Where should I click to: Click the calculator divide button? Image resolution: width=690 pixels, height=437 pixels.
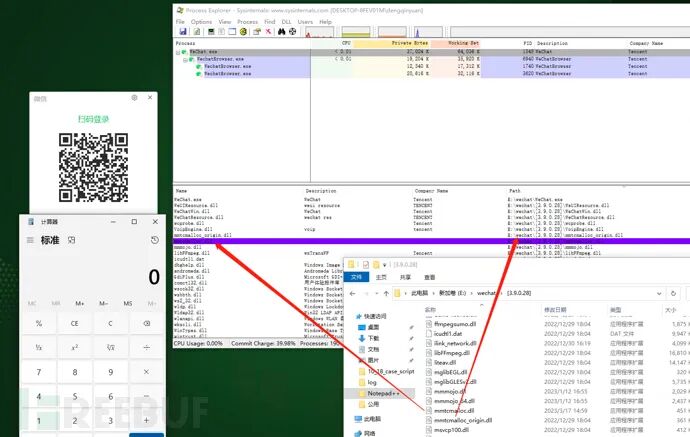point(147,347)
